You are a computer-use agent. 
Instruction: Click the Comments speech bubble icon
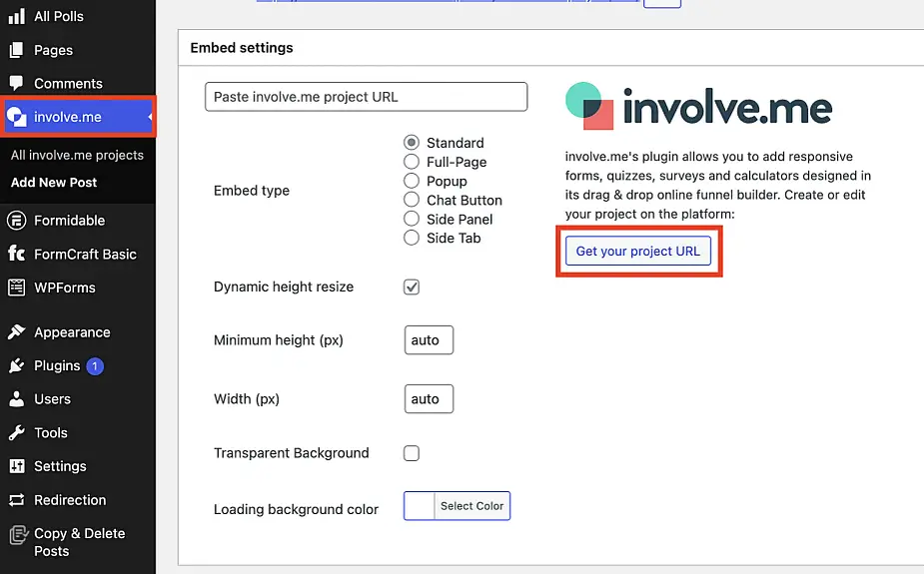pyautogui.click(x=17, y=84)
